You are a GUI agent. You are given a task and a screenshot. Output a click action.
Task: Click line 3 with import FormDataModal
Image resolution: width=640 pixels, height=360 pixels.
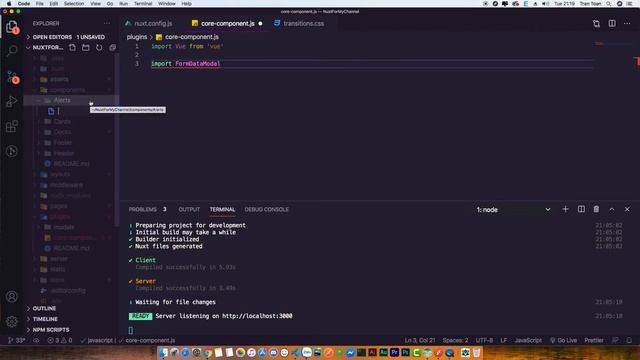click(x=186, y=64)
